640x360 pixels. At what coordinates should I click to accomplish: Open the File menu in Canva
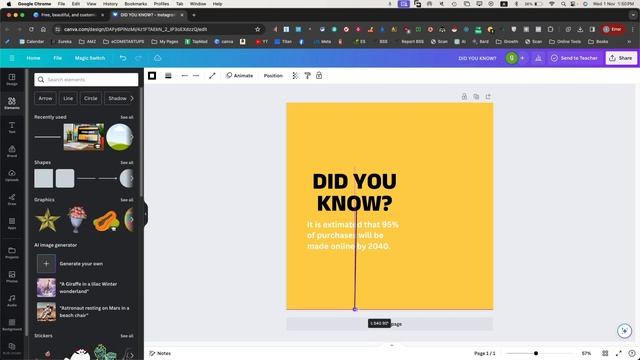click(x=58, y=58)
